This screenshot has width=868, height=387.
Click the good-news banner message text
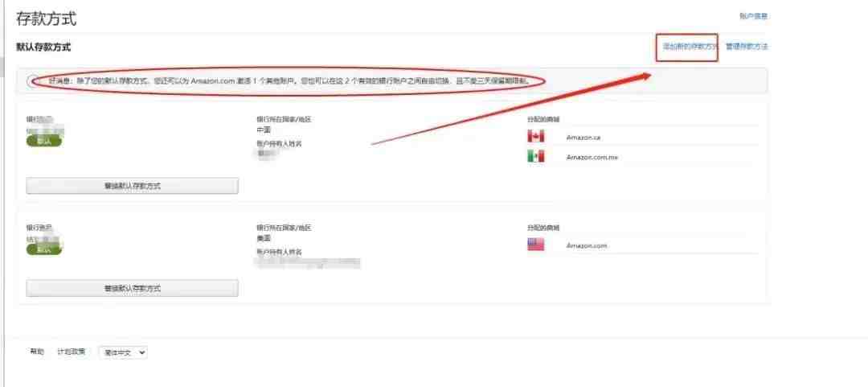[x=289, y=81]
